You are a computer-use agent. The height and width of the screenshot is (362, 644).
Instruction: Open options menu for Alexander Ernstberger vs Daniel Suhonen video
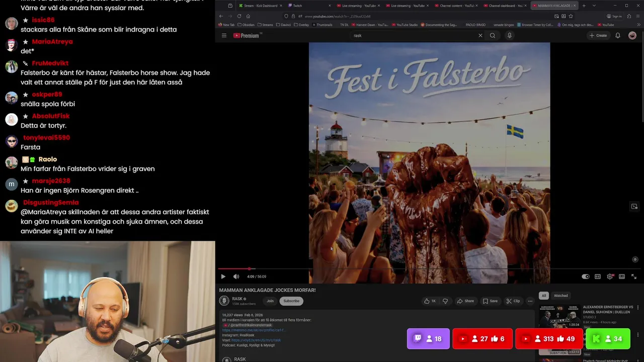click(x=638, y=307)
